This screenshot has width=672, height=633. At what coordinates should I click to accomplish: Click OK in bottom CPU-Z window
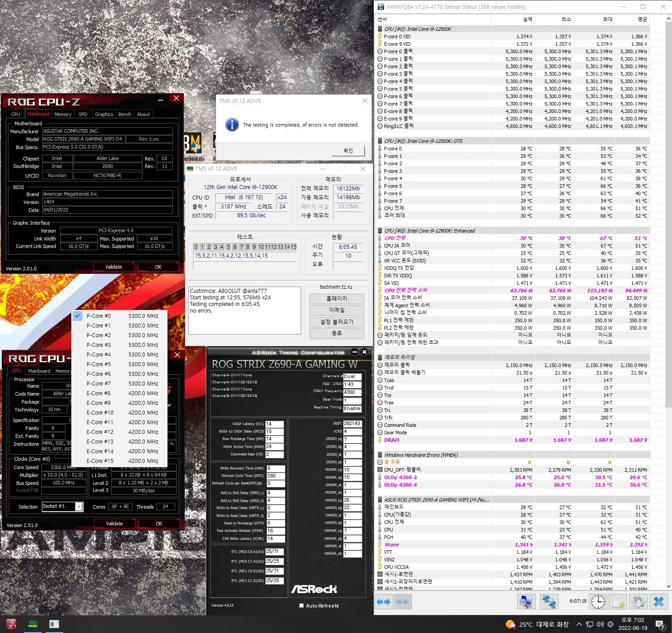[159, 524]
